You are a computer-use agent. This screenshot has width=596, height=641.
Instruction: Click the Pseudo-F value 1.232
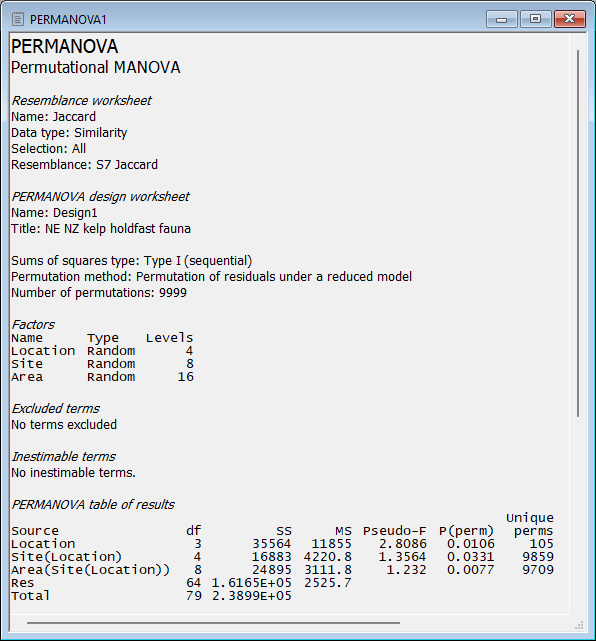click(407, 570)
